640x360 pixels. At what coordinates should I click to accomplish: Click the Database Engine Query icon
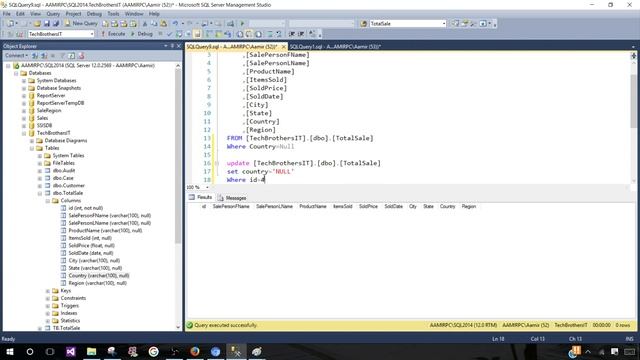(105, 24)
